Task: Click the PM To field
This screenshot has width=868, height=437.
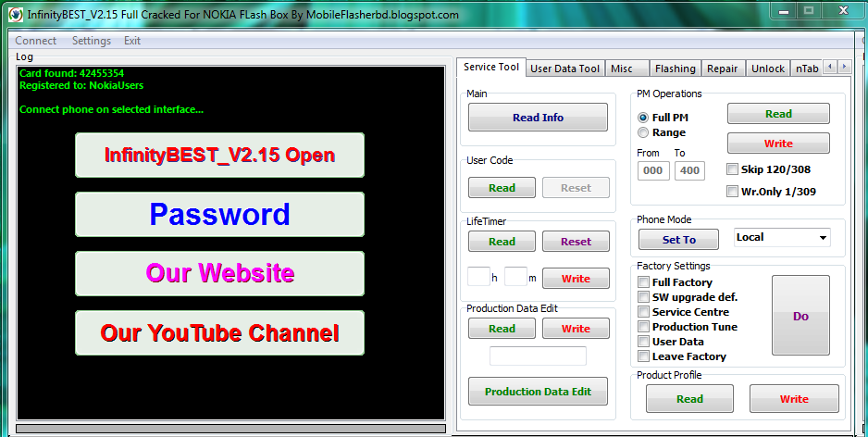Action: (x=689, y=170)
